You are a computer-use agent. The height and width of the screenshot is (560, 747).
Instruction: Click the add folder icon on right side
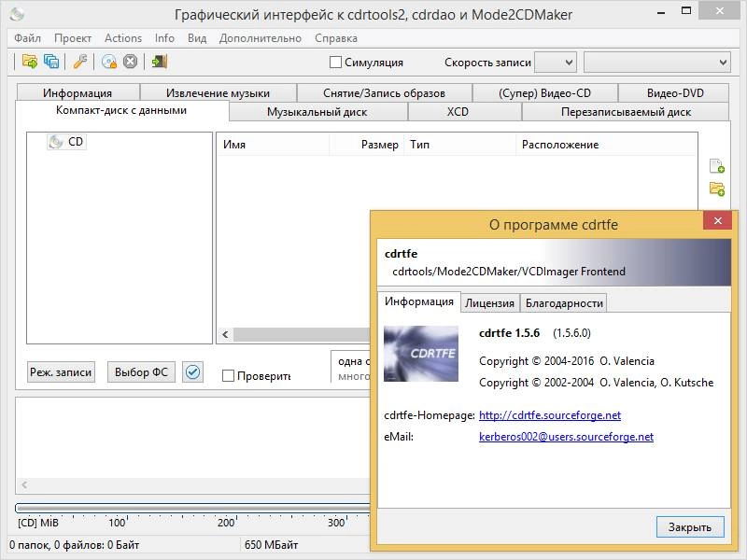point(716,189)
